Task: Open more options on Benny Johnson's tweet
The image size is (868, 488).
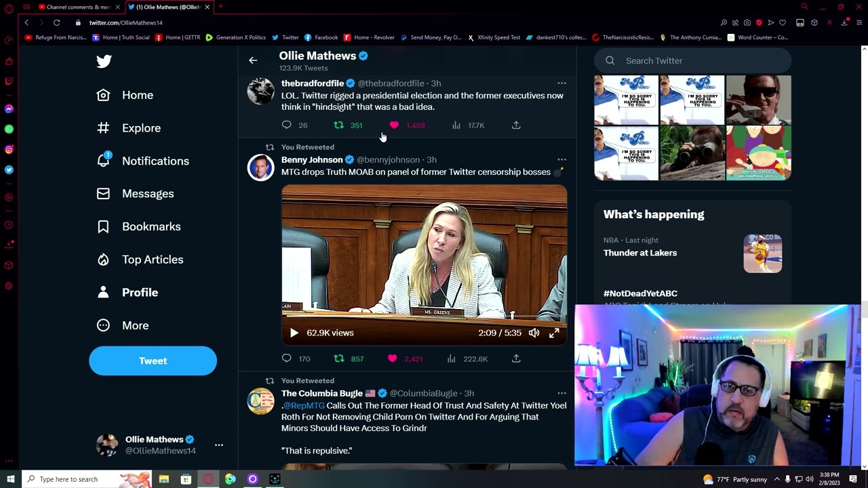Action: 561,160
